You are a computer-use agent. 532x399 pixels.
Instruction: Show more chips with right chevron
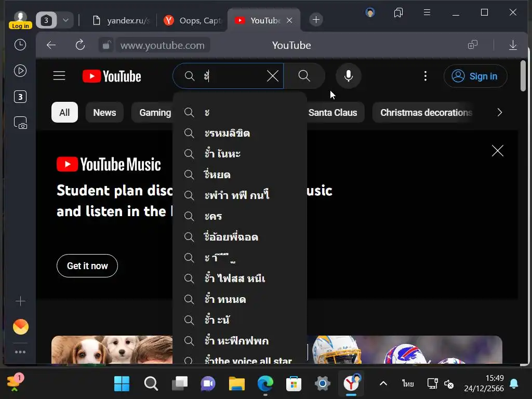tap(499, 112)
